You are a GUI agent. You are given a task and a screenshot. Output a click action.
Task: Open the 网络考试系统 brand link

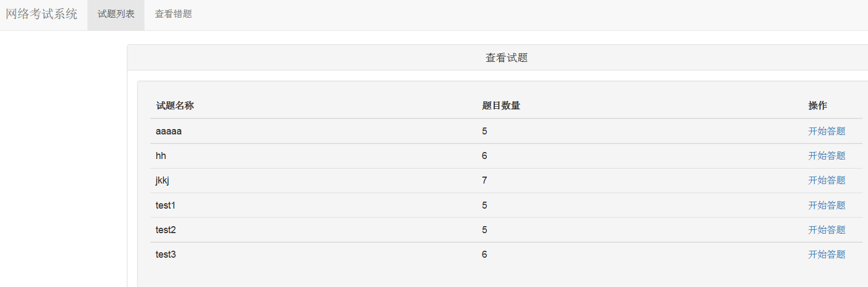pos(42,14)
